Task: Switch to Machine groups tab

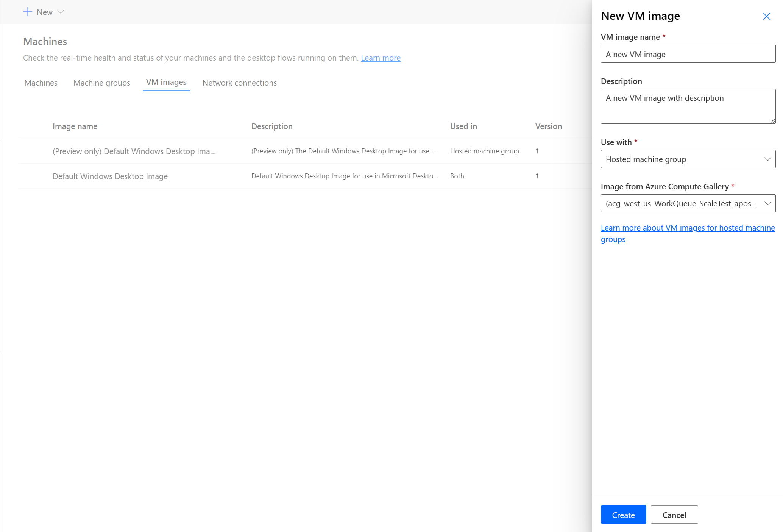Action: (101, 83)
